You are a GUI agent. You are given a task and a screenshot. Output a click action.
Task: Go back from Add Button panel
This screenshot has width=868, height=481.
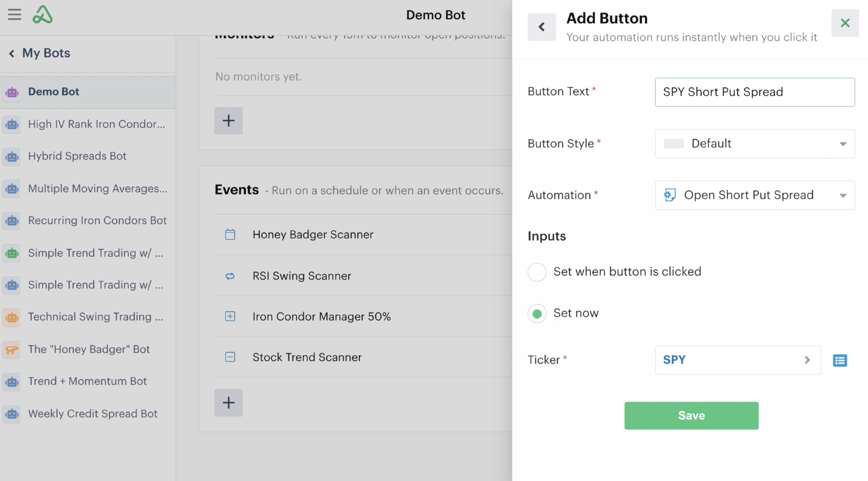click(x=542, y=27)
